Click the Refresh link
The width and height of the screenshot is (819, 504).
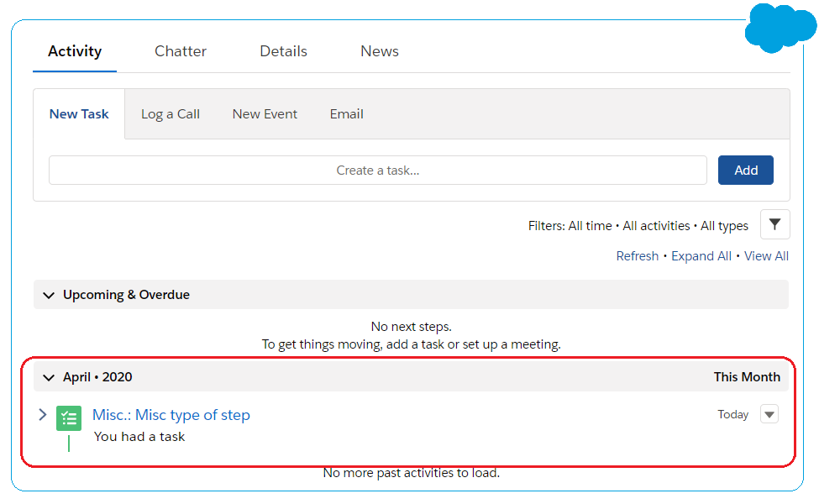click(638, 256)
